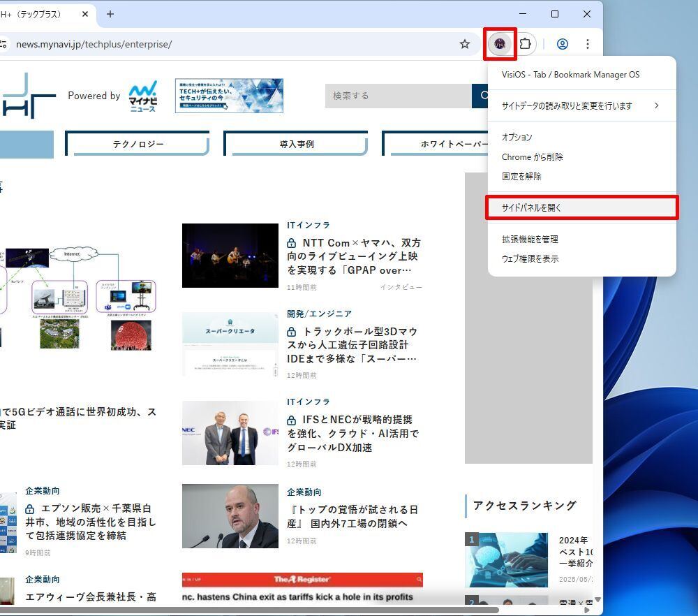The width and height of the screenshot is (698, 616).
Task: Click the VisiOS extension icon in toolbar
Action: click(500, 44)
